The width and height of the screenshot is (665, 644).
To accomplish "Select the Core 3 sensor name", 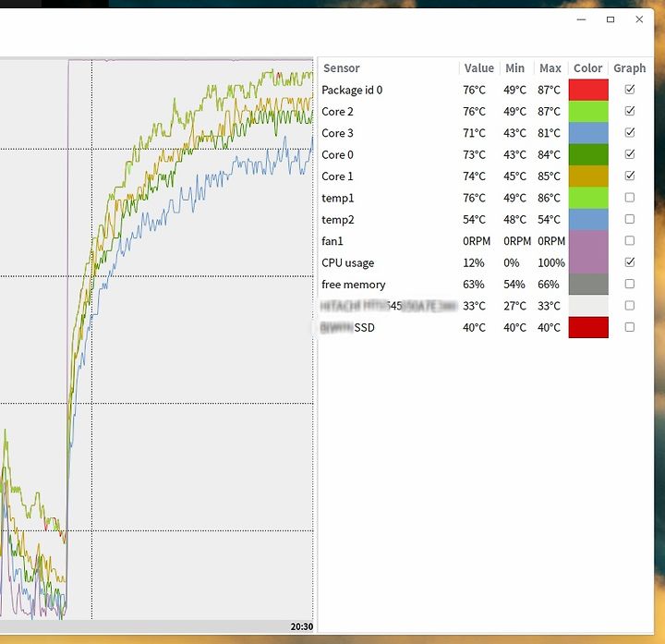I will (x=337, y=133).
